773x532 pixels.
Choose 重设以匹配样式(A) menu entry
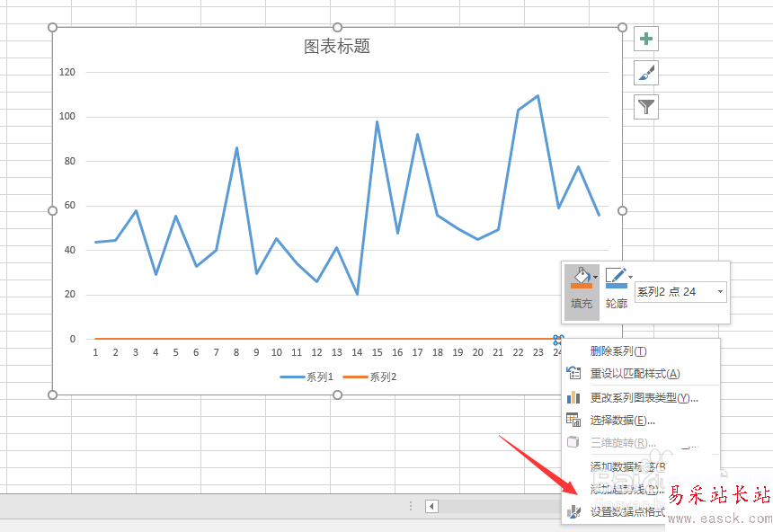[641, 374]
